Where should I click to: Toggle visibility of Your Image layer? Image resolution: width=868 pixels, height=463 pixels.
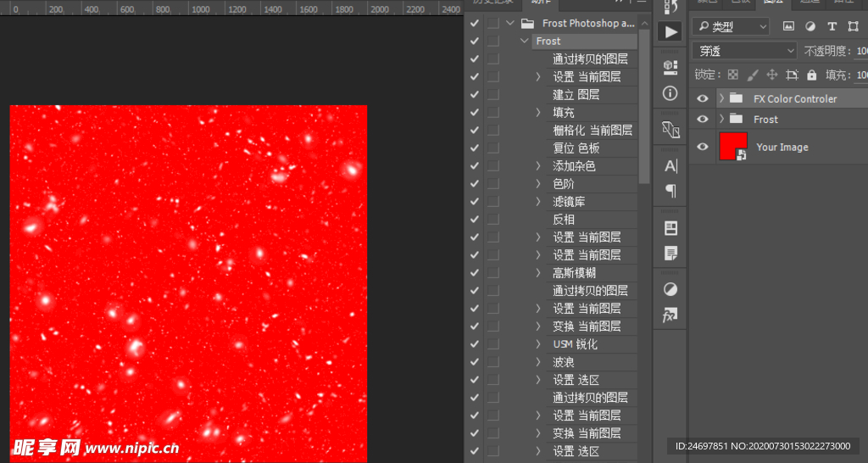click(x=702, y=147)
